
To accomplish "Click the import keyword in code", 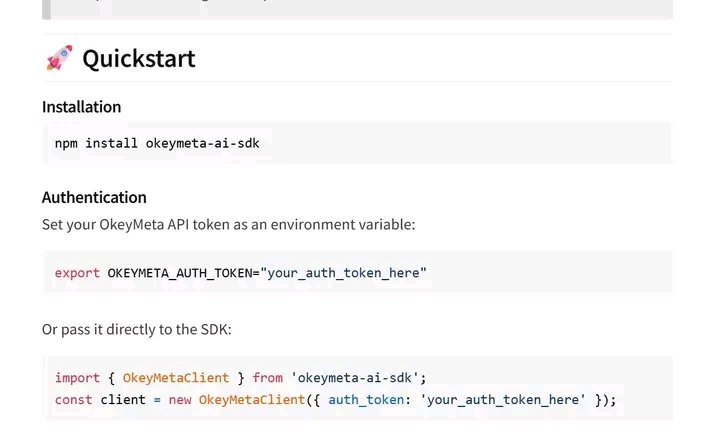I will pos(77,378).
